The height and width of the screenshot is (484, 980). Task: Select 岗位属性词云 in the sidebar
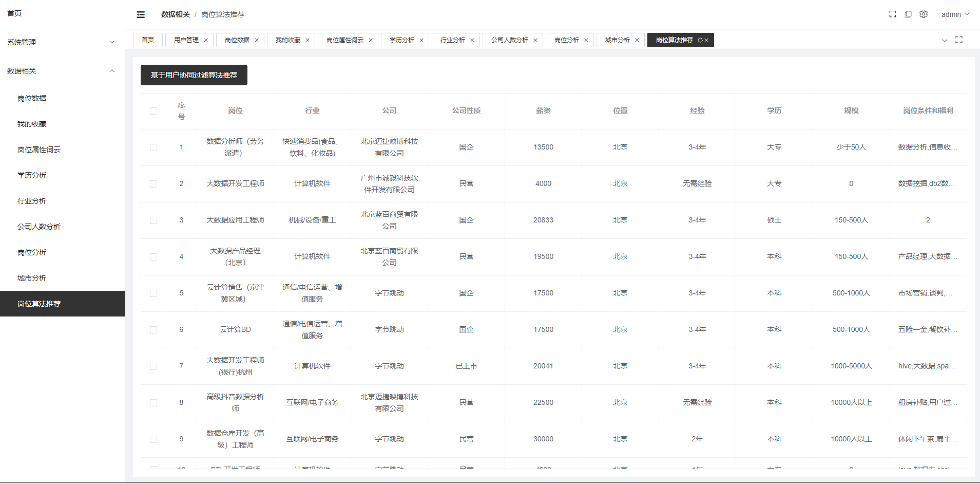point(63,150)
